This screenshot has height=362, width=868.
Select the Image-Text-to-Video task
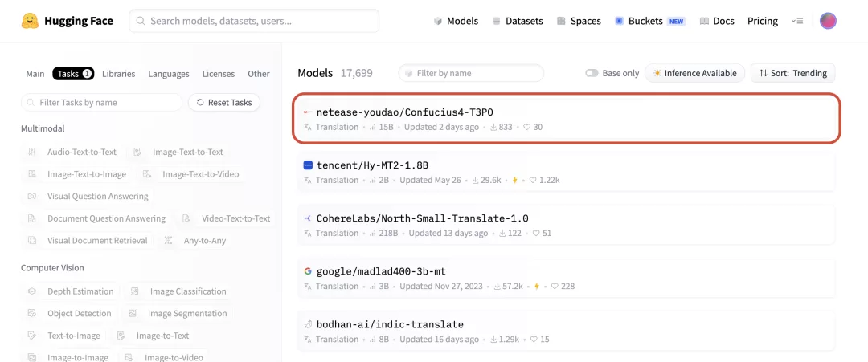click(x=191, y=174)
